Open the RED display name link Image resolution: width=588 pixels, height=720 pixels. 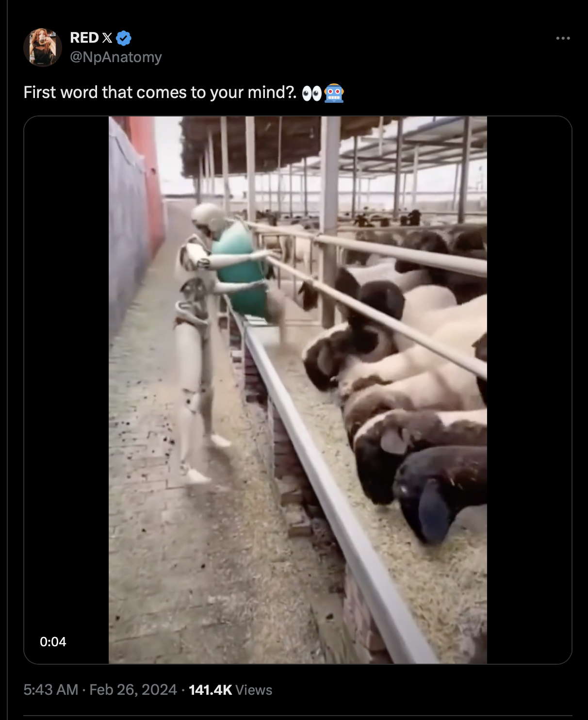(84, 38)
